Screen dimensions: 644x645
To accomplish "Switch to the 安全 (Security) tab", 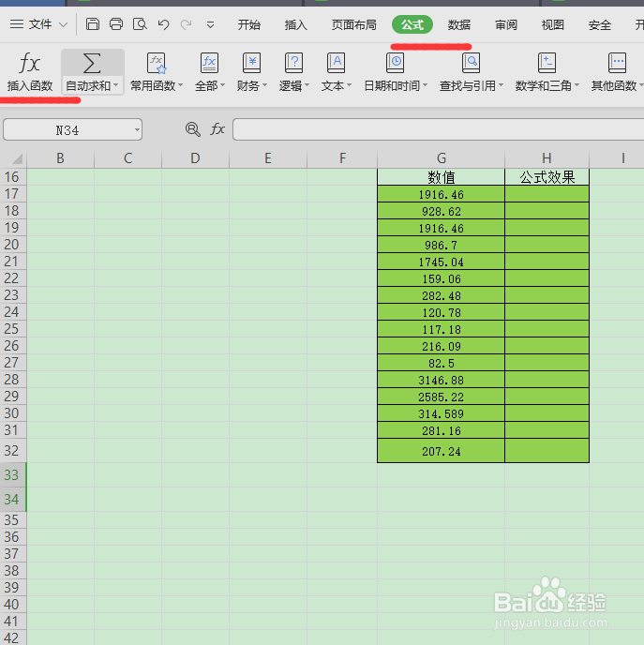I will click(x=600, y=24).
